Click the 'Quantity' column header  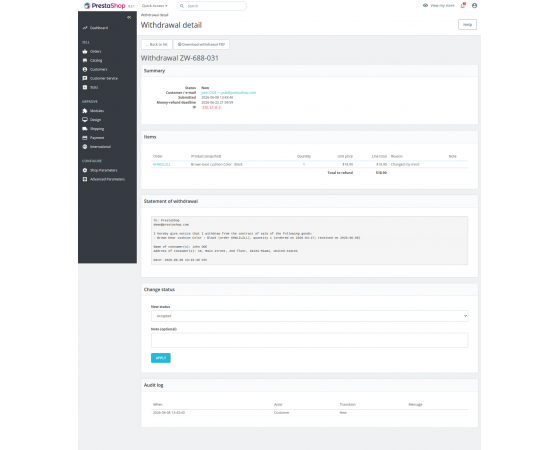[304, 156]
